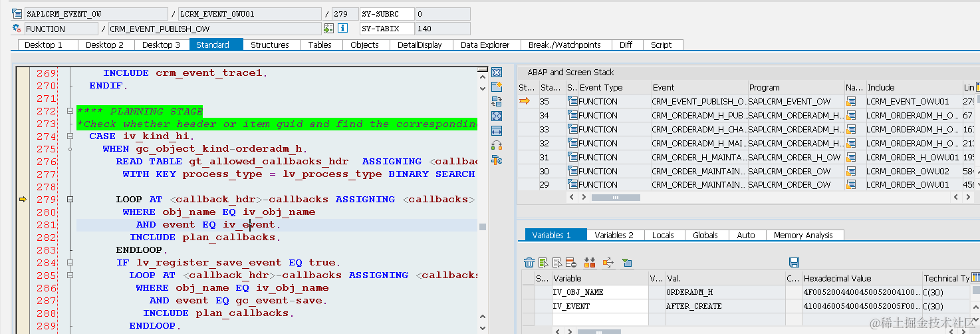
Task: Switch to Variables 2 tab
Action: point(614,235)
